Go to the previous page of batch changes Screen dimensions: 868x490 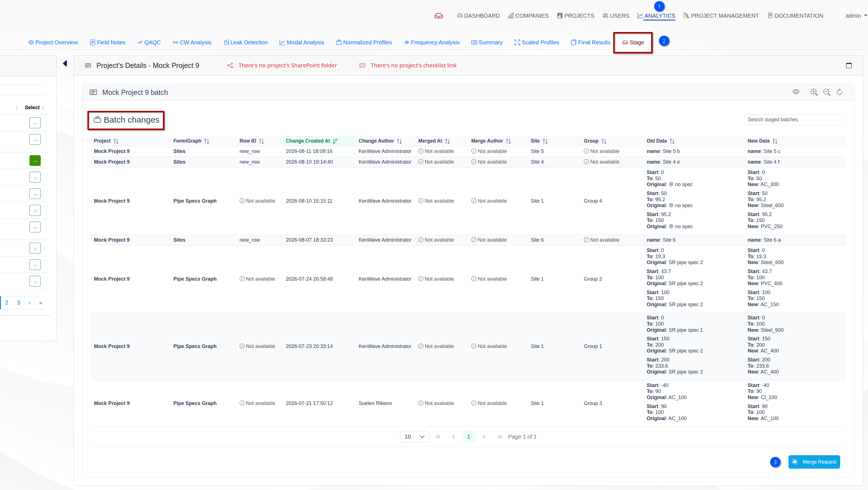[454, 437]
